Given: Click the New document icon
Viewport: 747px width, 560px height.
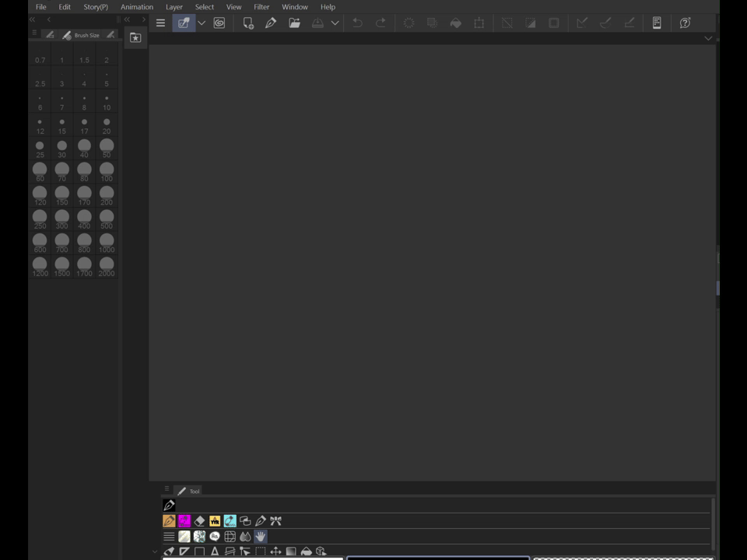Looking at the screenshot, I should tap(248, 23).
